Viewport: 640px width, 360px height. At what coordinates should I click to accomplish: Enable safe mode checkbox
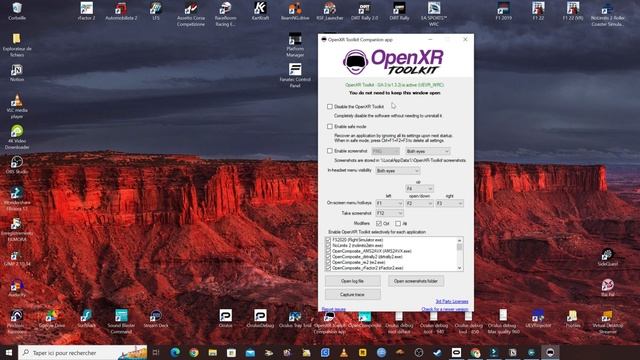[x=330, y=127]
